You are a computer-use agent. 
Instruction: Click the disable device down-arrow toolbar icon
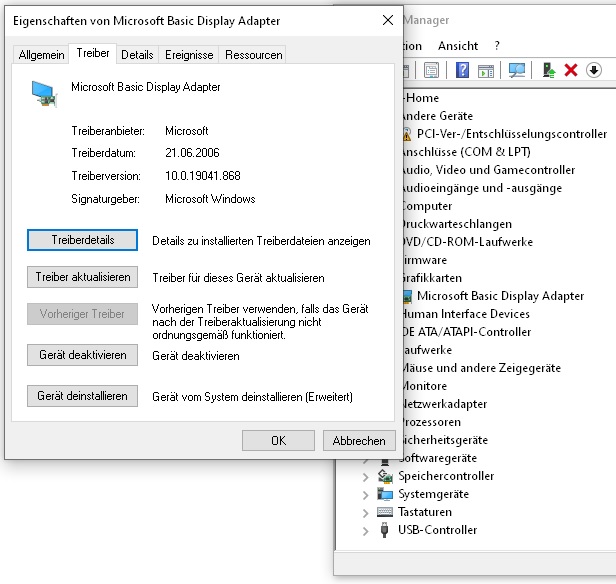click(x=594, y=70)
